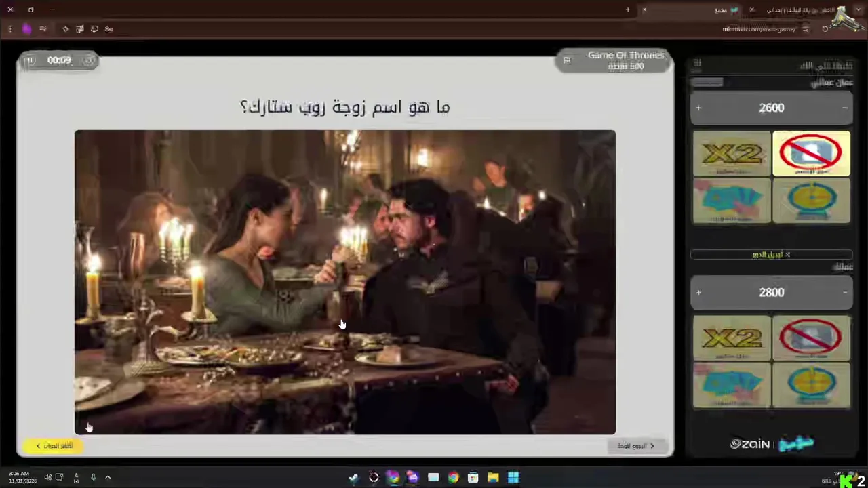Use the cards power-up for 2600 team
This screenshot has height=488, width=868.
pyautogui.click(x=732, y=201)
